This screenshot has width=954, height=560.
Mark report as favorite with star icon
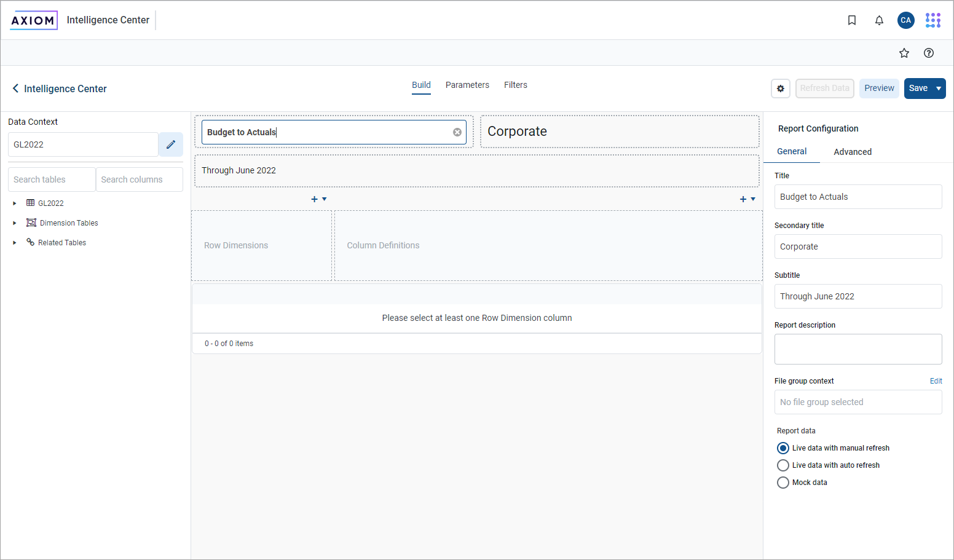(x=904, y=53)
